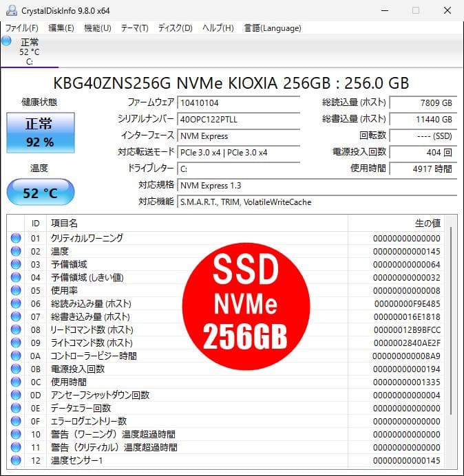Image resolution: width=464 pixels, height=476 pixels.
Task: Click total host reads value 7809 GB
Action: click(x=423, y=102)
